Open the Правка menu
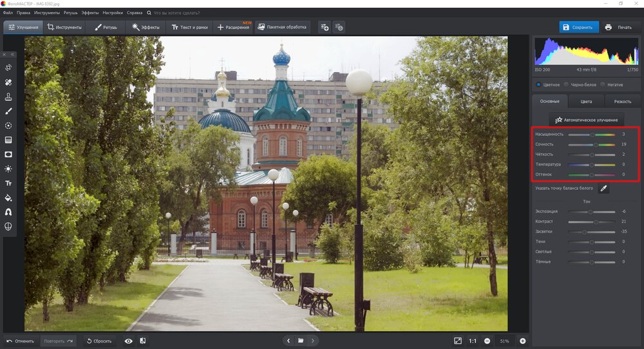 coord(23,13)
